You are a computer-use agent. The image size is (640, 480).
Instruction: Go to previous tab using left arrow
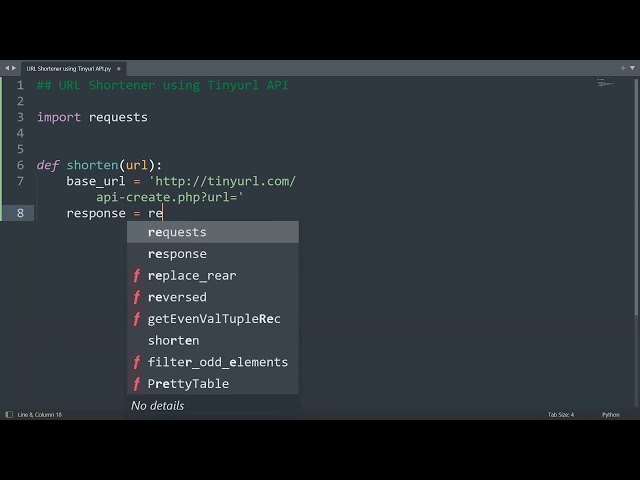click(x=7, y=68)
